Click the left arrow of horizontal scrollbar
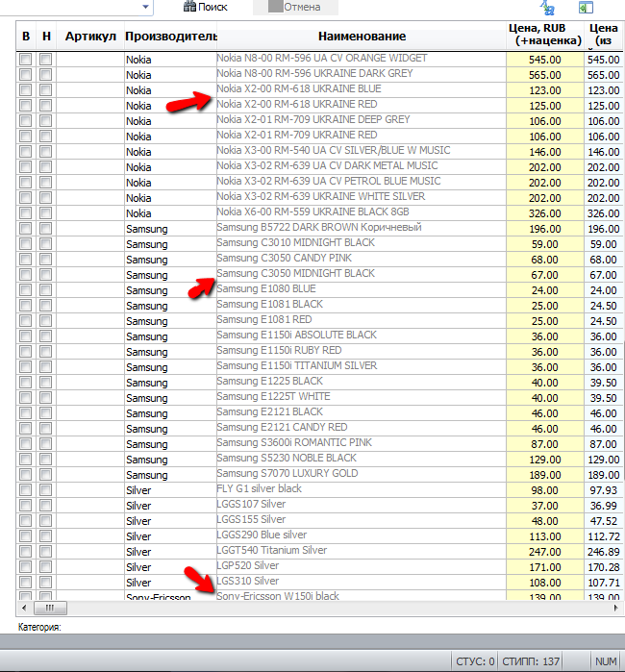625x672 pixels. [24, 608]
